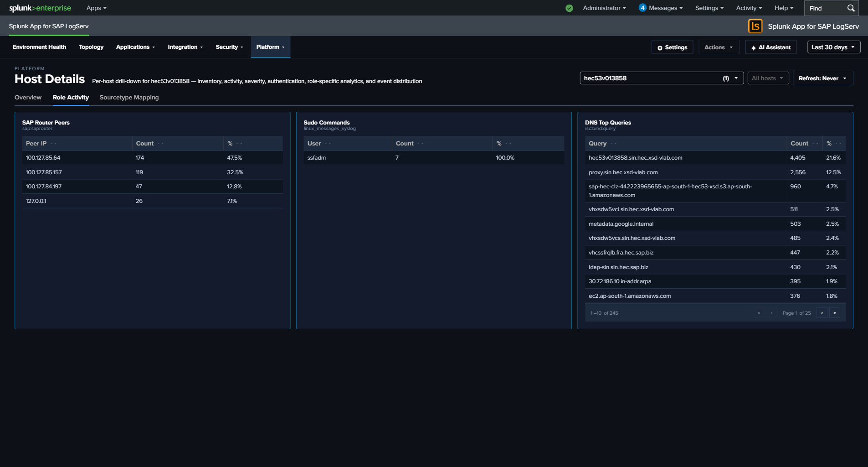Click the ssfadm sudo user row
This screenshot has height=467, width=868.
point(434,158)
